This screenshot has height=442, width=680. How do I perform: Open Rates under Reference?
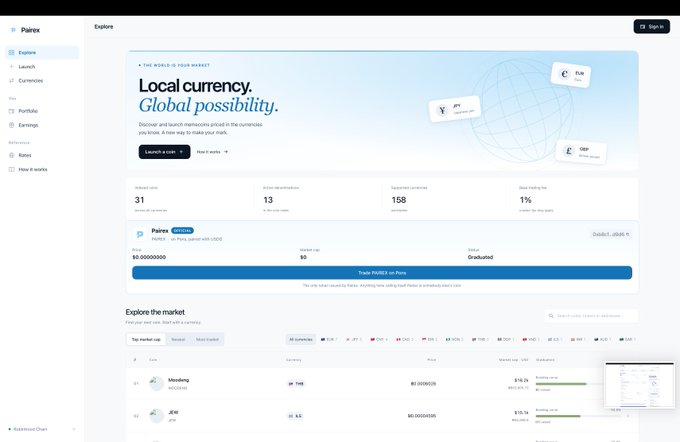coord(42,155)
